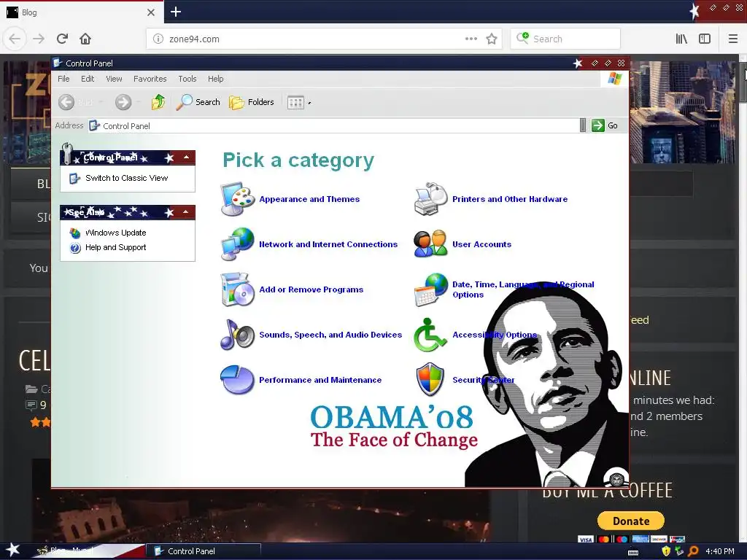Click the security shield tray icon
The image size is (747, 560).
coord(666,551)
